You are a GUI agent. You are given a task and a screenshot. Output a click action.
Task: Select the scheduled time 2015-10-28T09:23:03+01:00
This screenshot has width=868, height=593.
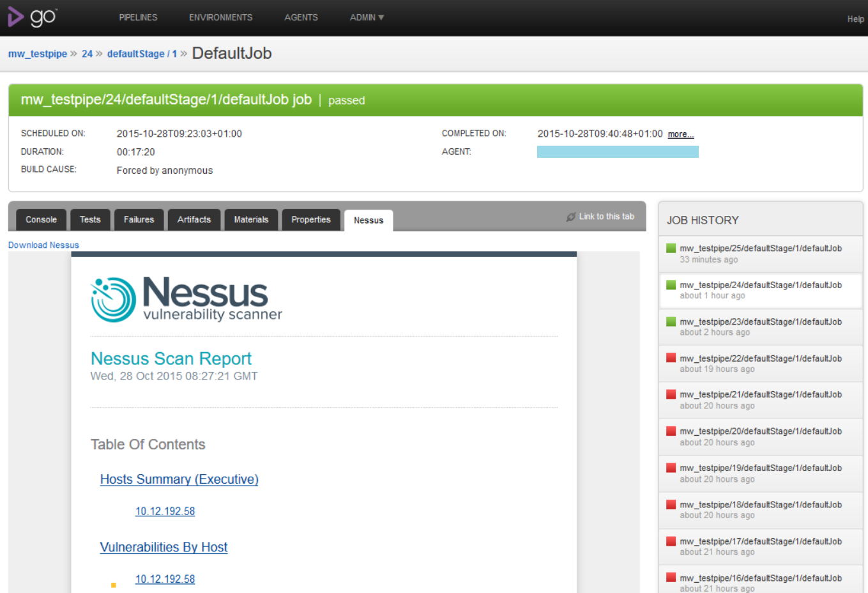point(179,134)
